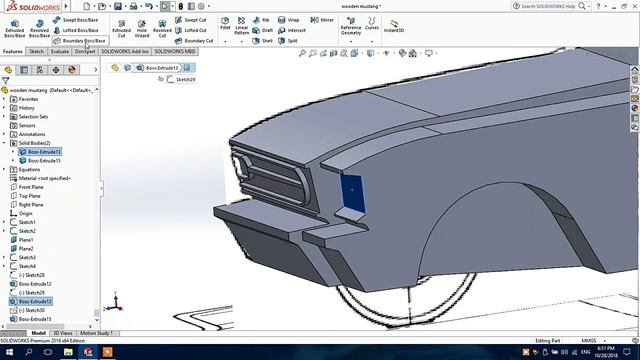This screenshot has width=640, height=360.
Task: Switch to the Features tab
Action: pos(13,51)
